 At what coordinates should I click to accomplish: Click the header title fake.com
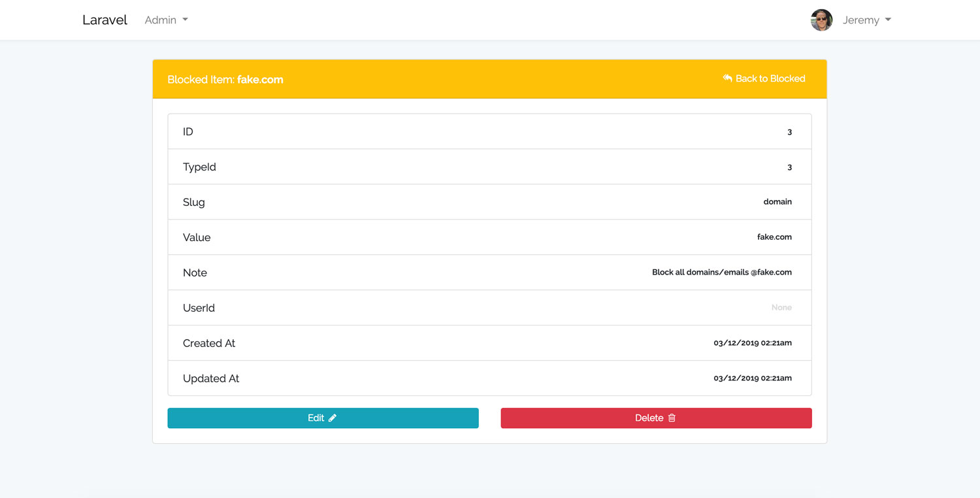(260, 80)
